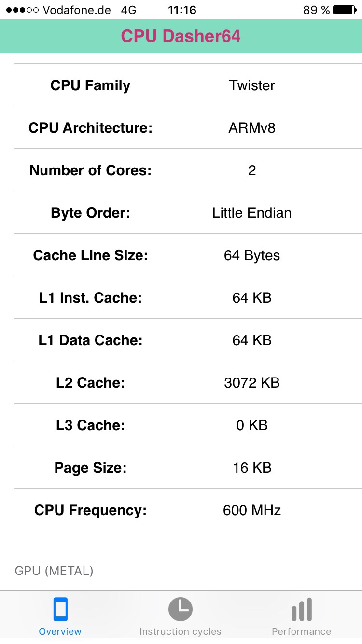Switch to the Overview tab label

[x=60, y=631]
